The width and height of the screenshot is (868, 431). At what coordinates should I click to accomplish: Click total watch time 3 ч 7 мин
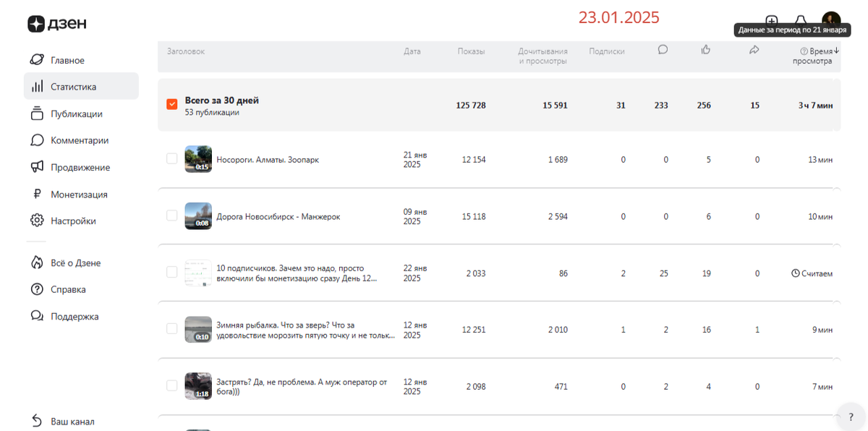coord(815,105)
